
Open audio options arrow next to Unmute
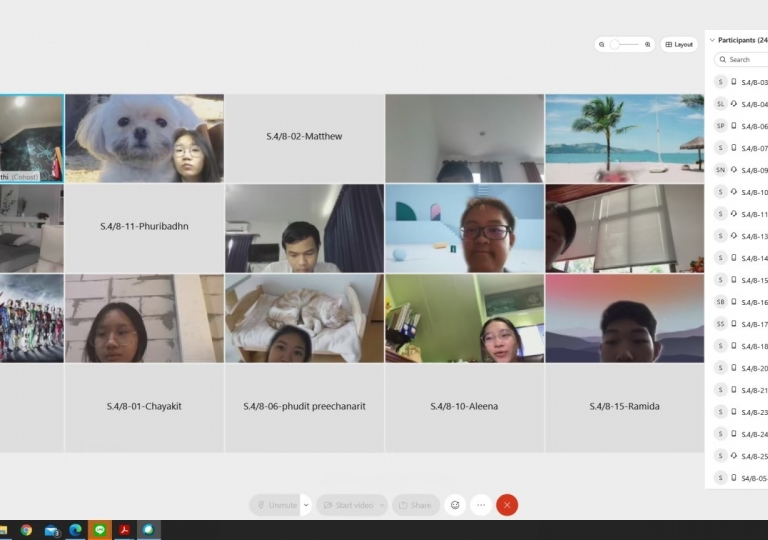(306, 505)
